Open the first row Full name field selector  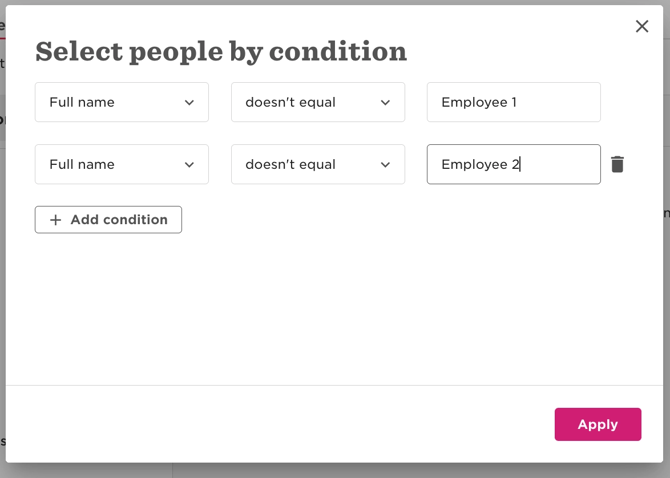[122, 102]
